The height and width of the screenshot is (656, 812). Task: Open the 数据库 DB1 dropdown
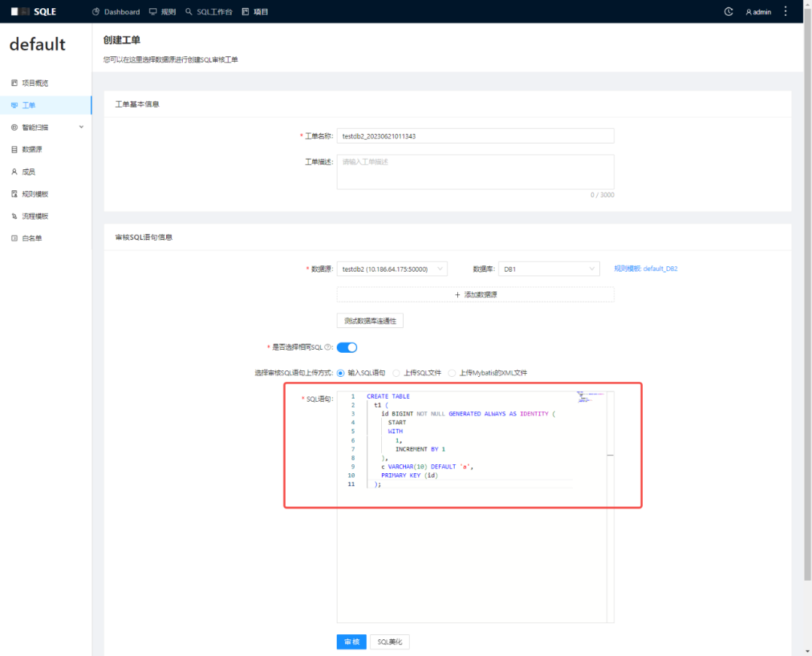549,269
